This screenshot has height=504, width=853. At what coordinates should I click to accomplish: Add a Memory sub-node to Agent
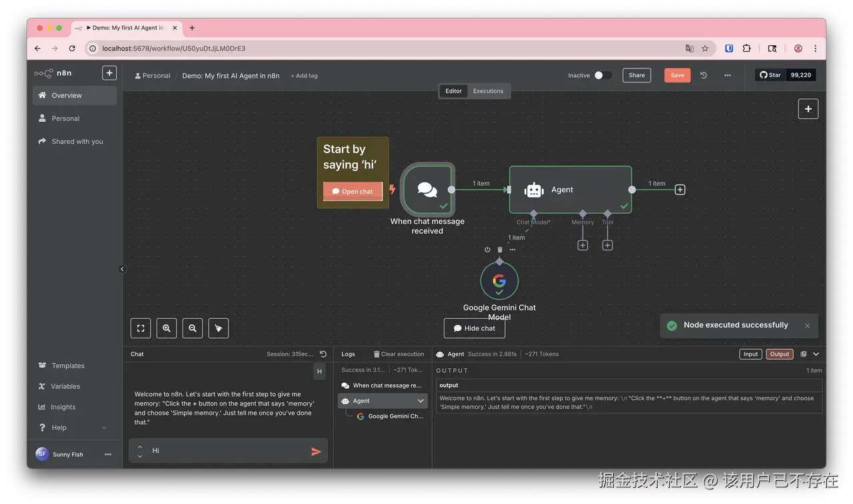582,245
